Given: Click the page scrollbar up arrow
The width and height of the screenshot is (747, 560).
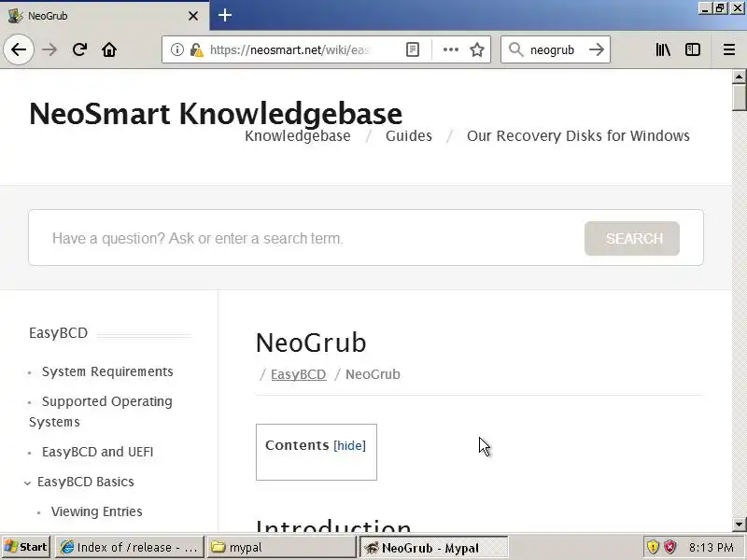Looking at the screenshot, I should pos(739,77).
